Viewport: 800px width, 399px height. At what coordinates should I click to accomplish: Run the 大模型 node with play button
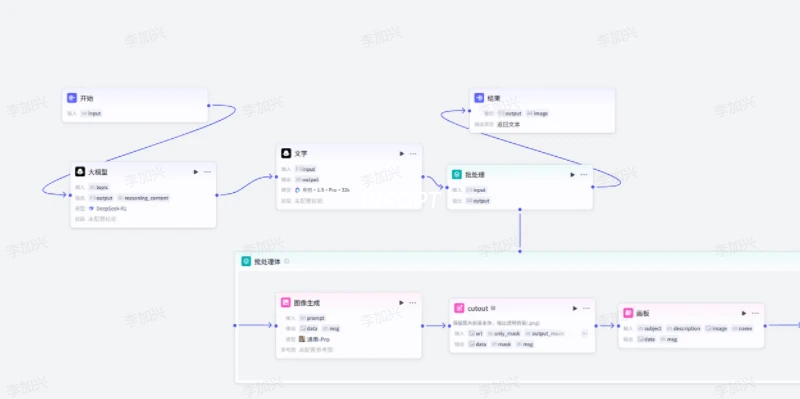coord(196,172)
